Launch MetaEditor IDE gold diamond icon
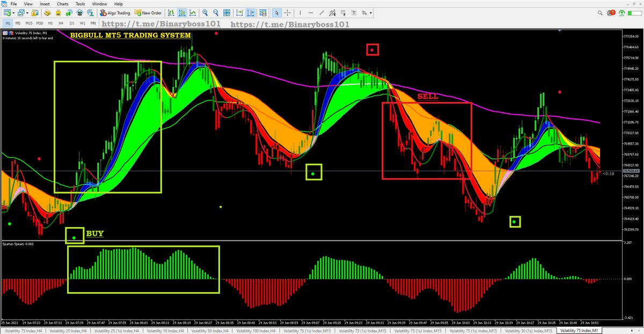The height and width of the screenshot is (334, 644). (x=47, y=13)
